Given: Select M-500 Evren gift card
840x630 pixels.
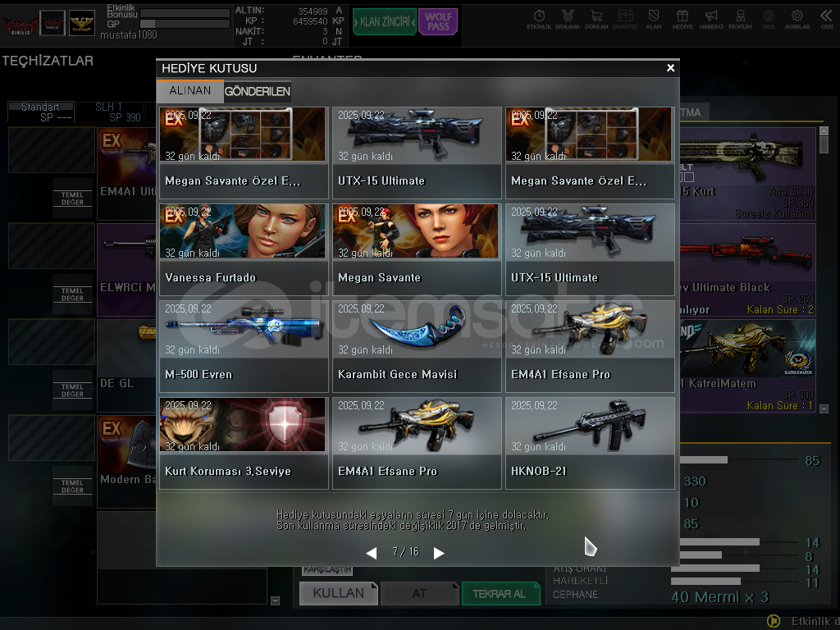Looking at the screenshot, I should (x=244, y=347).
